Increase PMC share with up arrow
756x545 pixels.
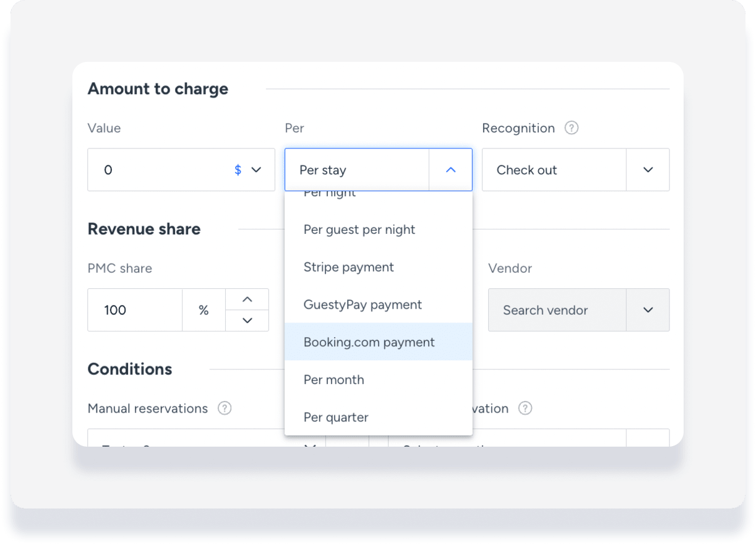pos(247,299)
